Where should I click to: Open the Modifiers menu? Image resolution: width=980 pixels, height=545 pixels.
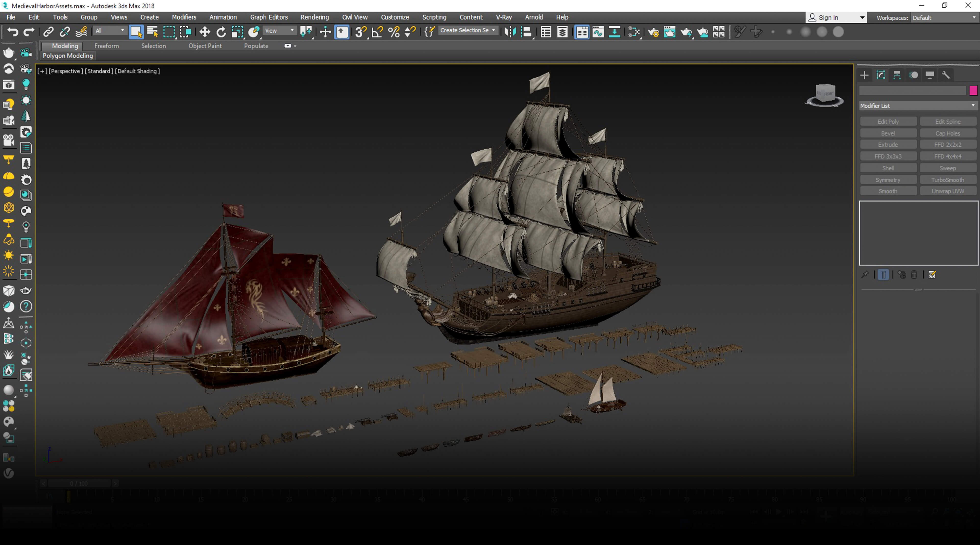184,17
